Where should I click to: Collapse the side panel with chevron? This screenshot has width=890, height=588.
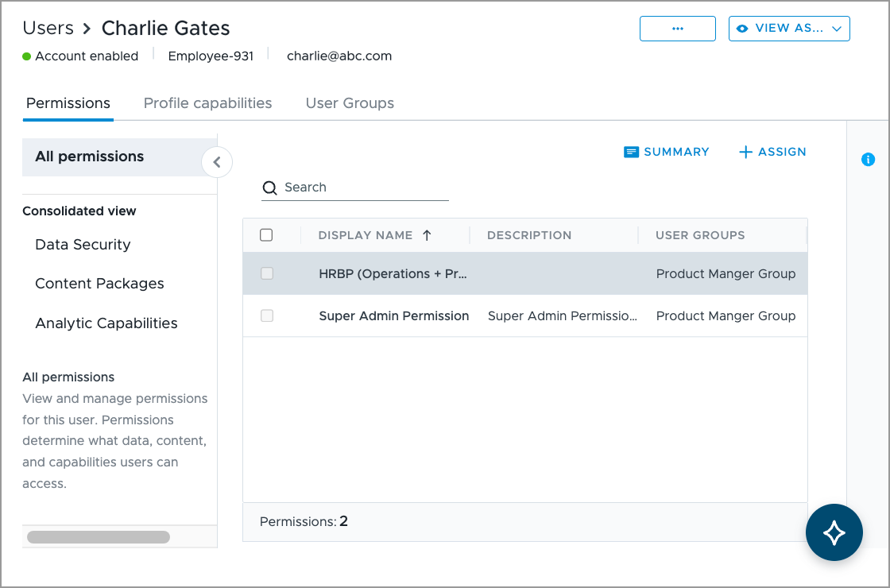[217, 162]
